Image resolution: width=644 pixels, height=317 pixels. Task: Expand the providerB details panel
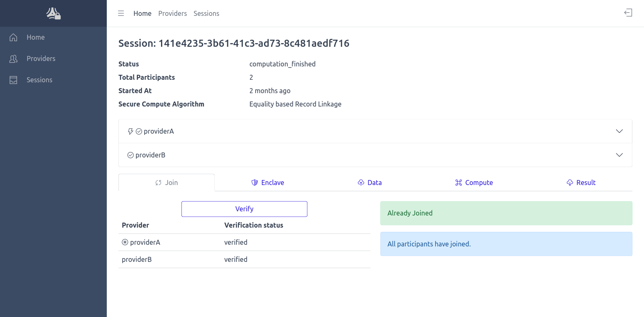(x=619, y=155)
